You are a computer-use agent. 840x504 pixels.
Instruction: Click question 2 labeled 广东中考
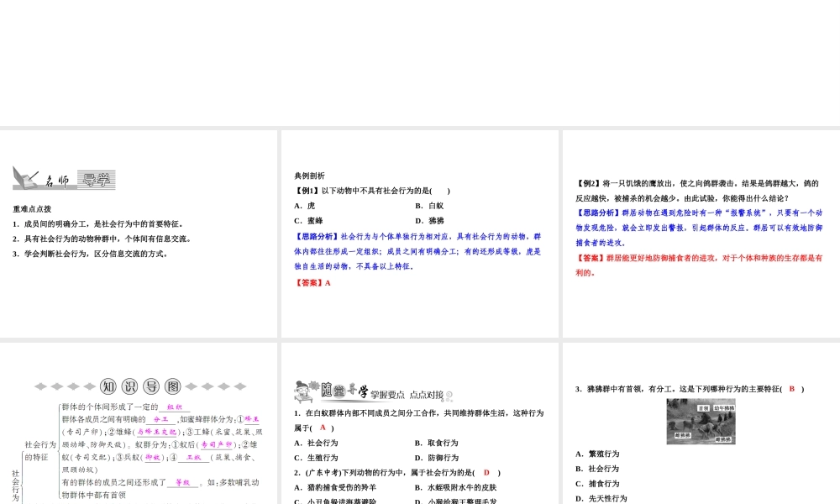(x=397, y=473)
